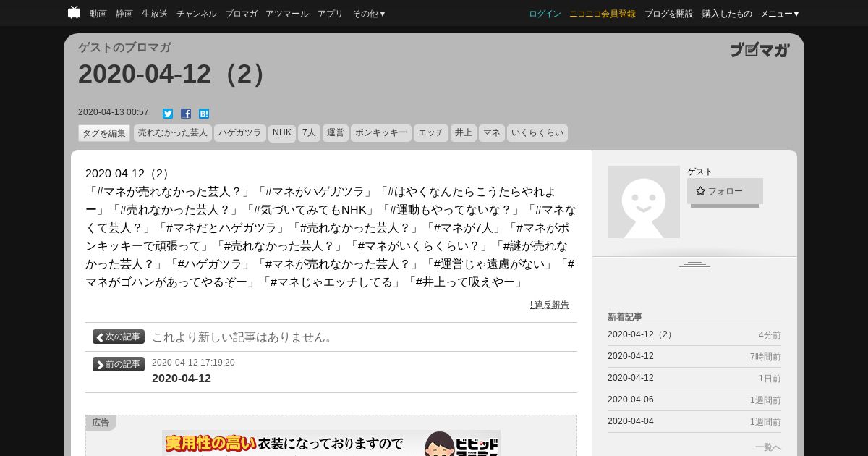Screen dimensions: 868x456
Task: Select the 売れなかった芸人 tag
Action: click(x=173, y=133)
